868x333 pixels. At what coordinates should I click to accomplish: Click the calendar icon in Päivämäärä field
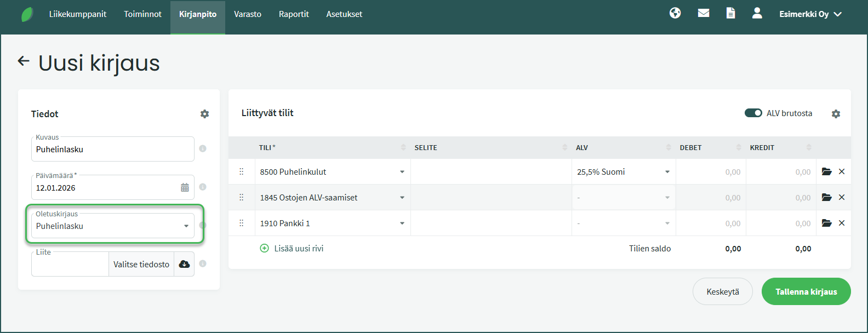(185, 188)
